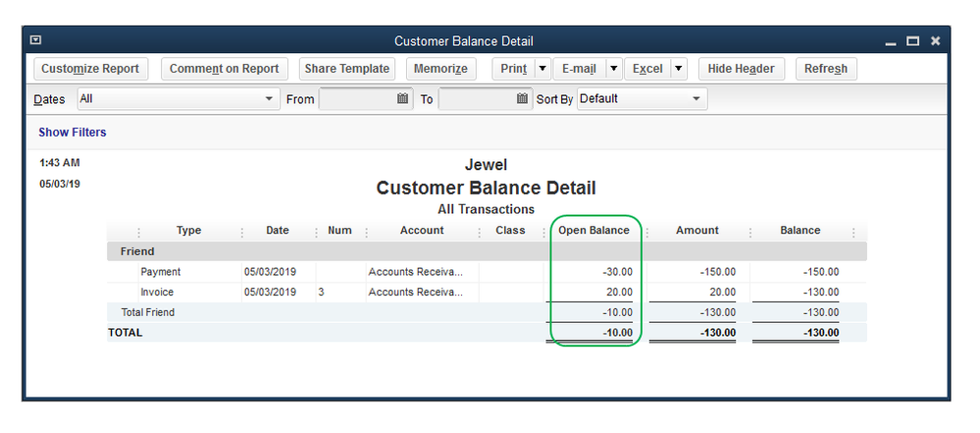Hide the report header
Screen dimensions: 980x433
[x=741, y=69]
